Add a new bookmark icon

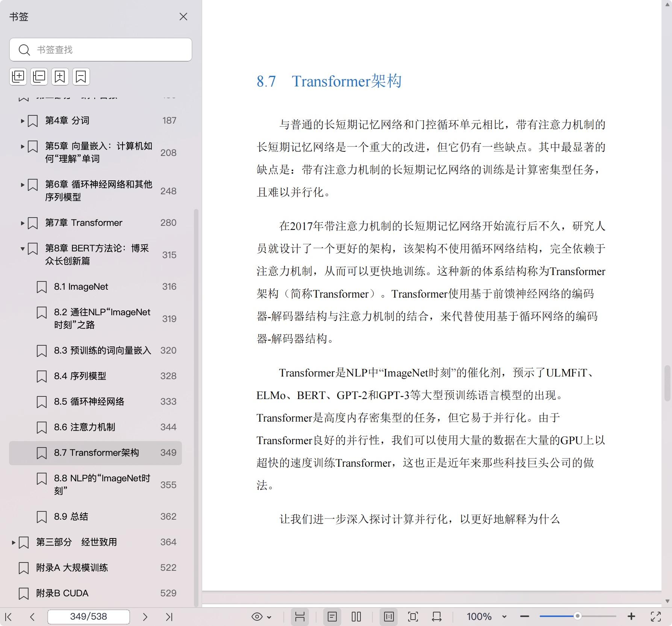click(x=60, y=77)
